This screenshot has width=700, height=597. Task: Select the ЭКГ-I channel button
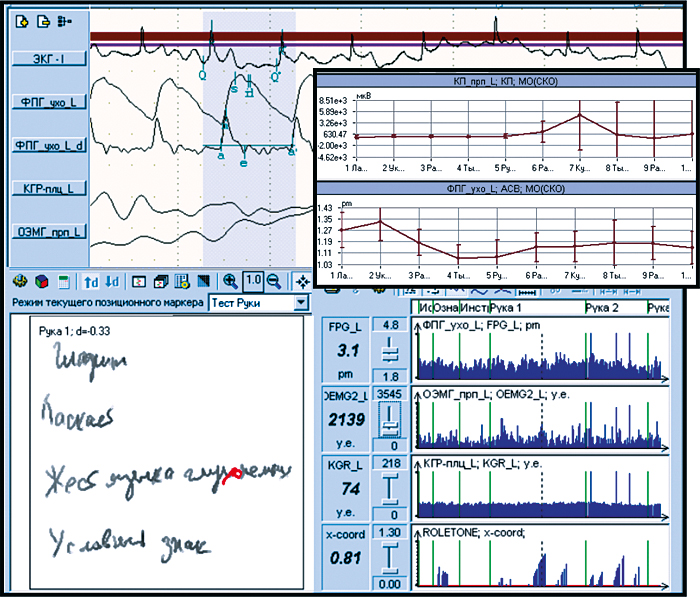(x=47, y=60)
